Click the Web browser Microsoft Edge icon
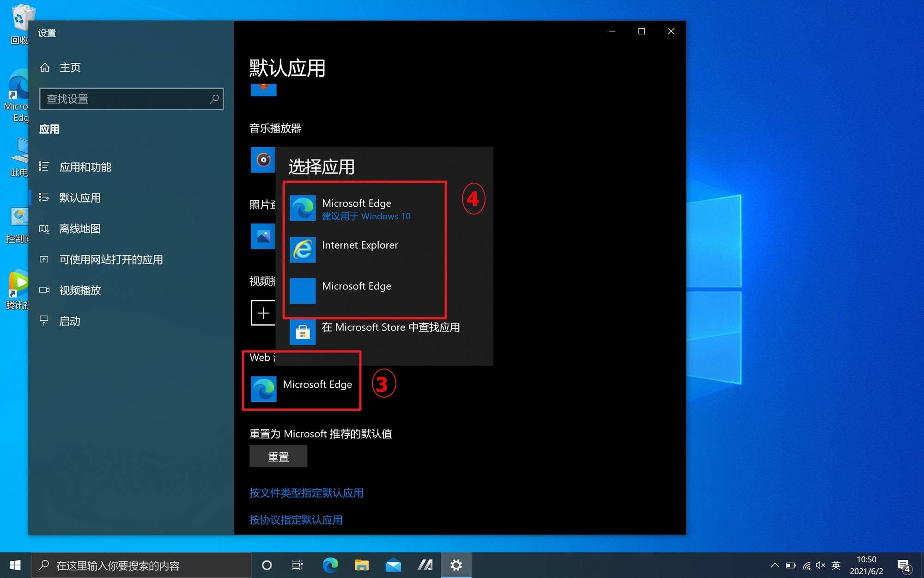Image resolution: width=924 pixels, height=578 pixels. [x=264, y=389]
